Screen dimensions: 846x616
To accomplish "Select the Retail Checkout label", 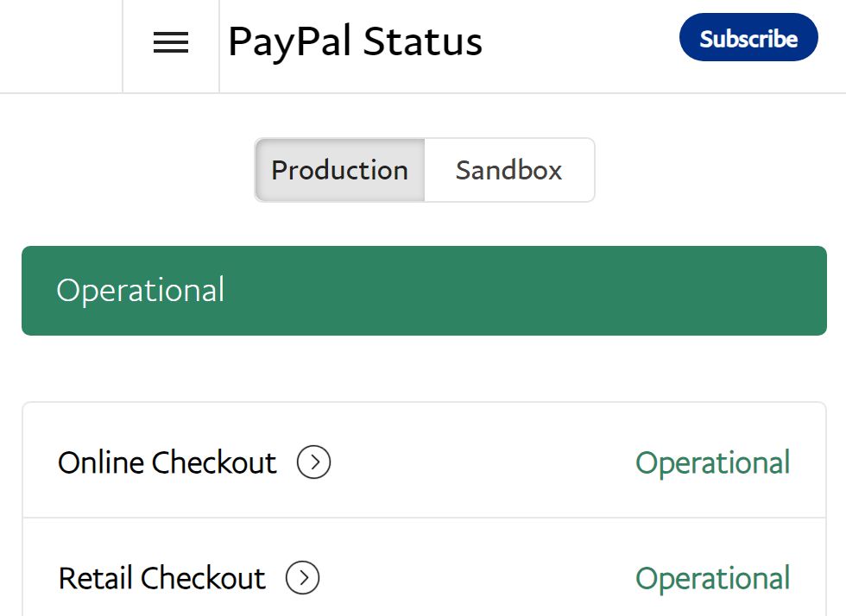I will 162,578.
